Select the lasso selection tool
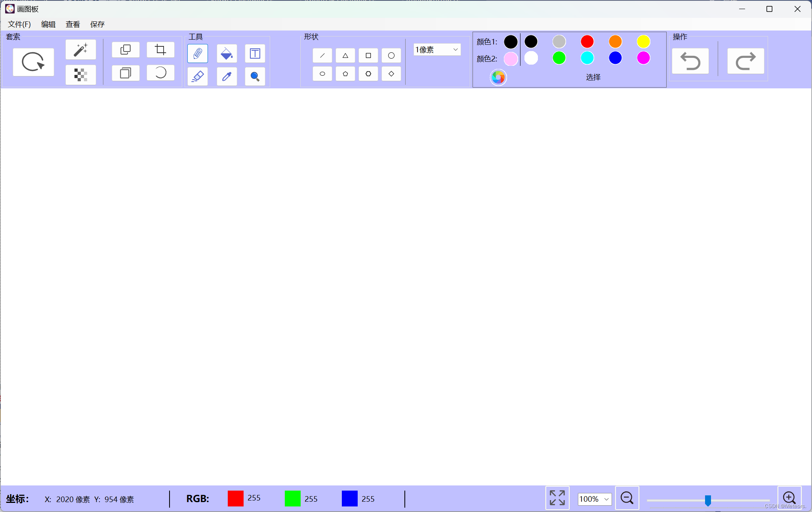 click(33, 62)
